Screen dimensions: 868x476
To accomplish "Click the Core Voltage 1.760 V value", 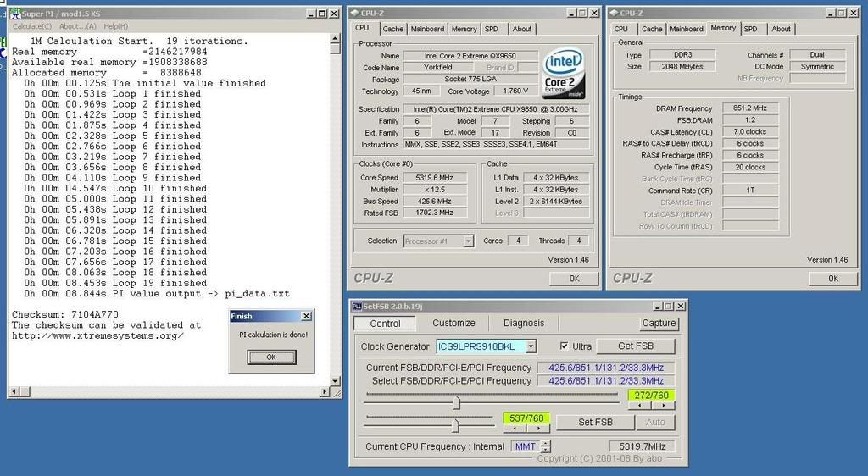I will (515, 91).
